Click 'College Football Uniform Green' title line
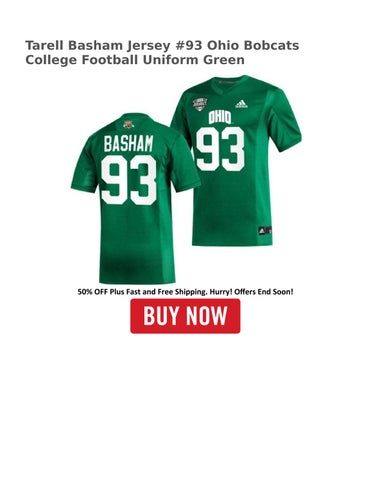 click(x=135, y=60)
